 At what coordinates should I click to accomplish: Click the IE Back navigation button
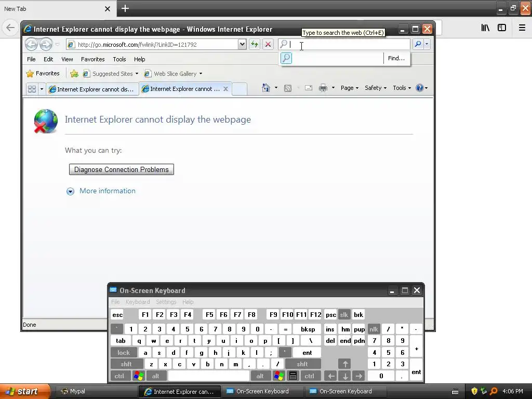click(31, 44)
